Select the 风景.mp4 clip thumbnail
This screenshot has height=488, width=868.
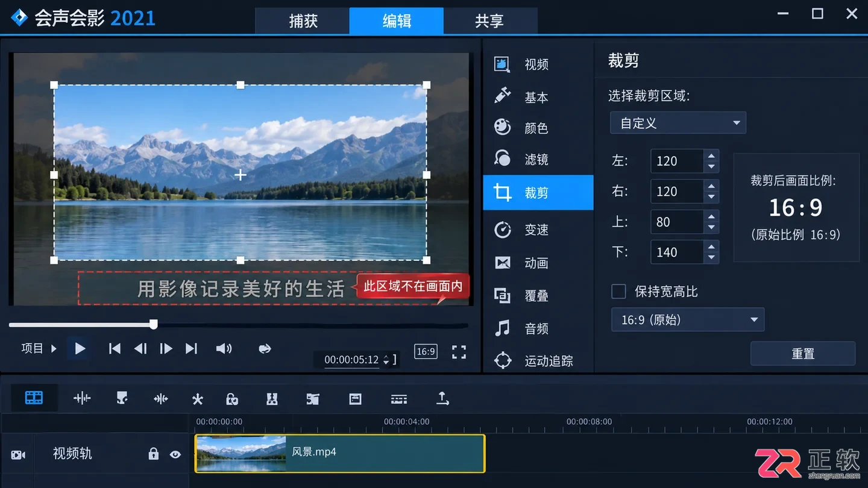[x=241, y=454]
